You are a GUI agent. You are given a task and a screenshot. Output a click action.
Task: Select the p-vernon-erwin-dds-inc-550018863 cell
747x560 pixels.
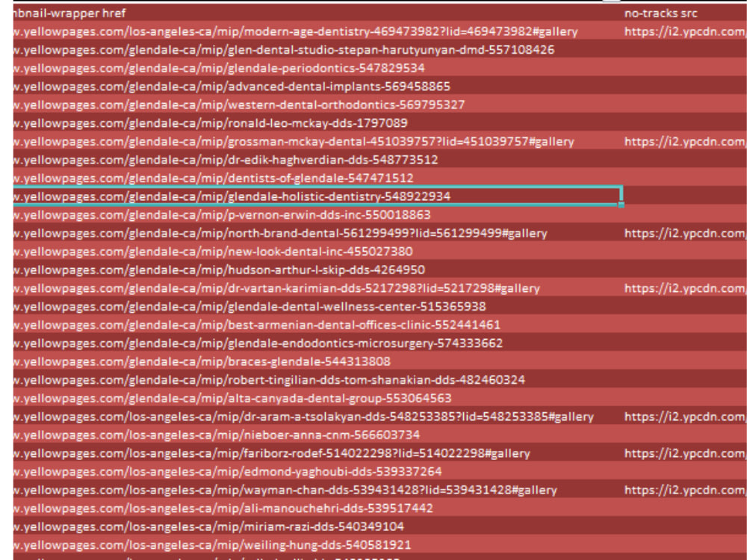click(x=317, y=215)
